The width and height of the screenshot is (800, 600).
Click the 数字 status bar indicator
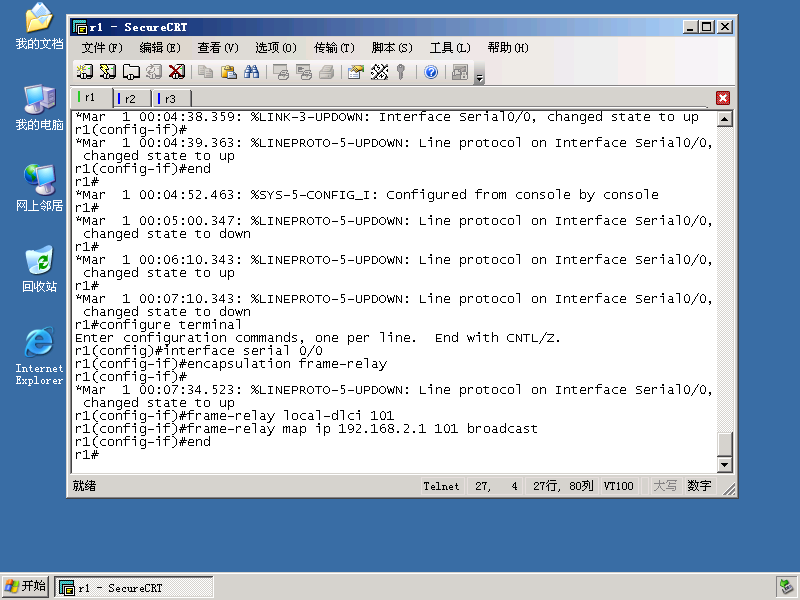[x=699, y=486]
